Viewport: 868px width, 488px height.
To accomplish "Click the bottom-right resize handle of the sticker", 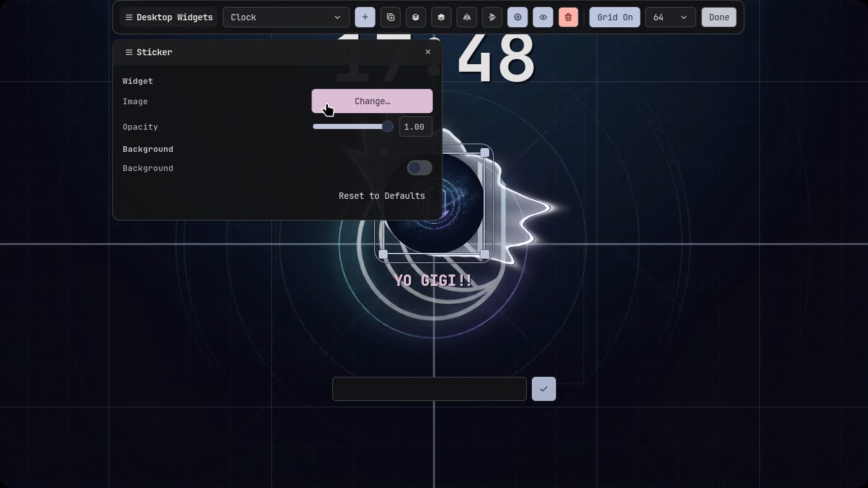I will pyautogui.click(x=485, y=254).
